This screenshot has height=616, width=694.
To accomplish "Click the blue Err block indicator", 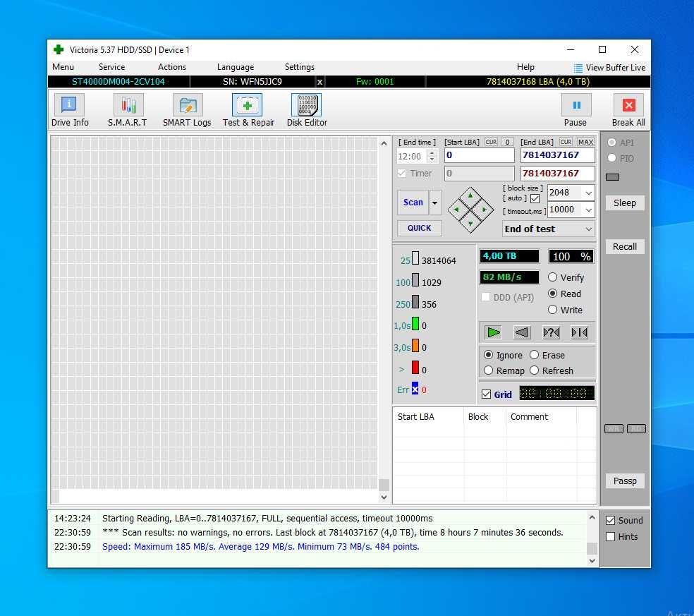I will point(415,388).
